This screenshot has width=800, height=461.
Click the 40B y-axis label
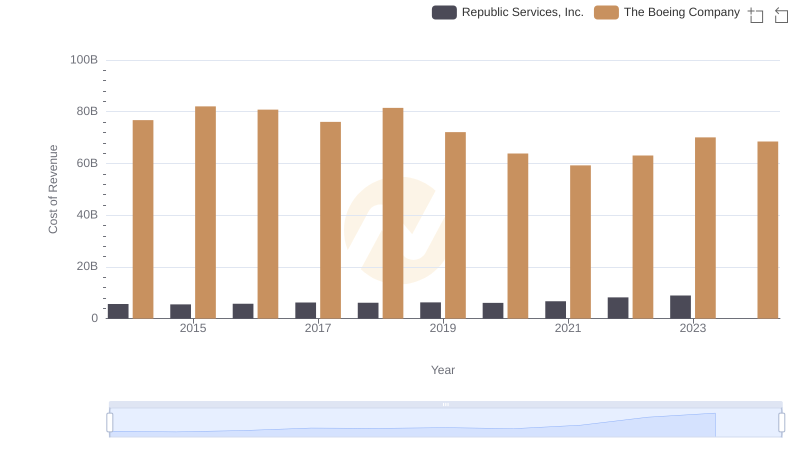click(87, 215)
